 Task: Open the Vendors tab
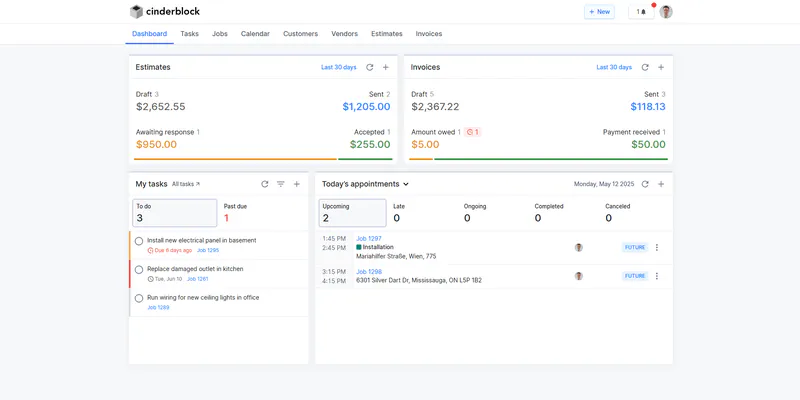tap(344, 34)
